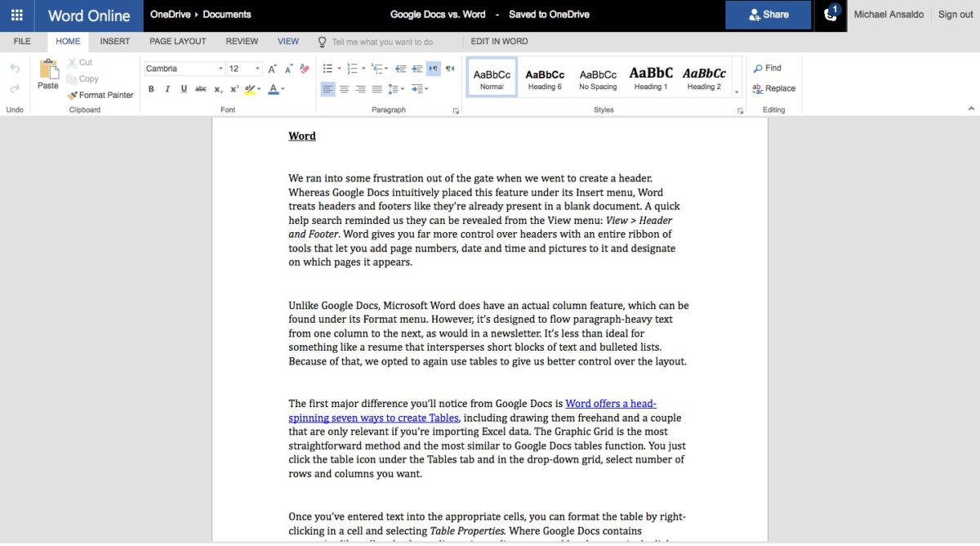
Task: Apply the yellow text highlight color
Action: [250, 89]
